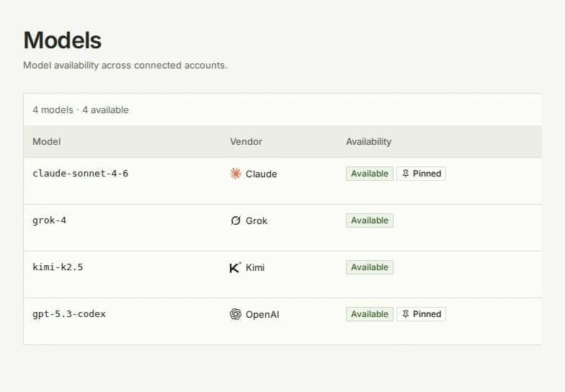Click the Pinned badge for gpt-5.3-codex

click(x=421, y=314)
